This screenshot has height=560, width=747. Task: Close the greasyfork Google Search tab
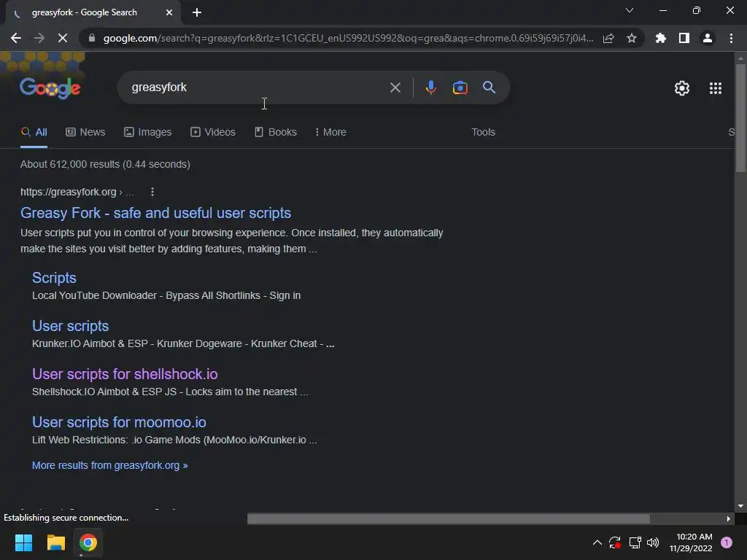tap(169, 12)
